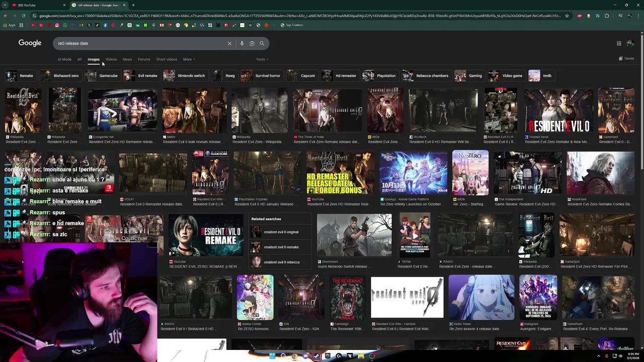Go to the Google homepage logo

click(x=30, y=43)
